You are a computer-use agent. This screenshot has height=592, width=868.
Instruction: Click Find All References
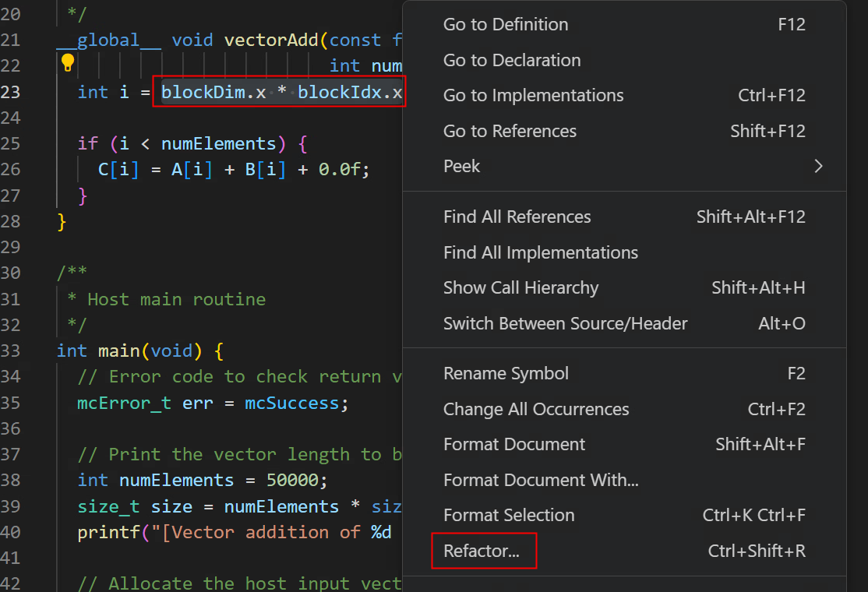click(517, 217)
